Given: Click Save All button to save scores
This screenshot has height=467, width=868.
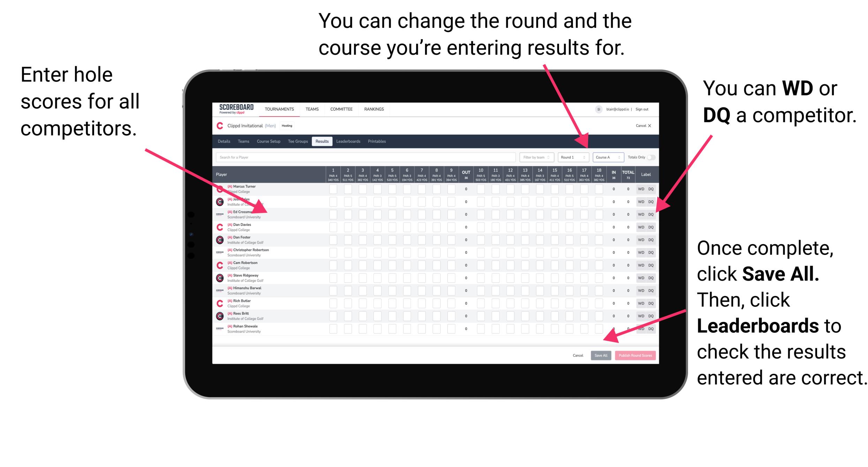Looking at the screenshot, I should [601, 355].
